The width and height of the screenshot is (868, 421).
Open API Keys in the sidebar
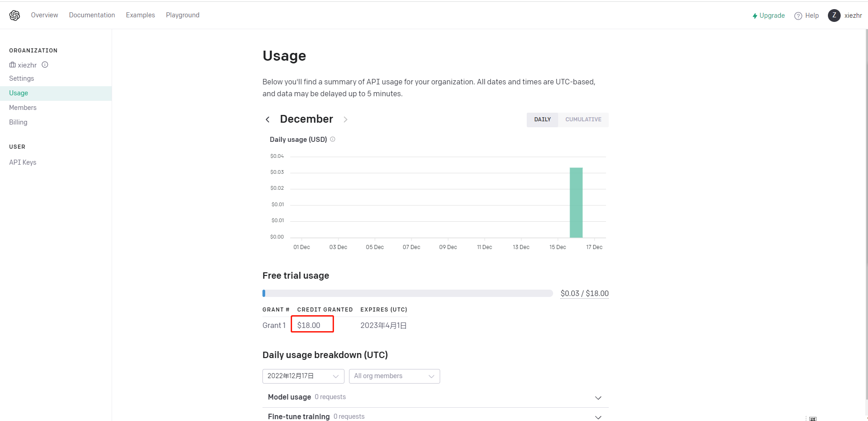point(23,162)
